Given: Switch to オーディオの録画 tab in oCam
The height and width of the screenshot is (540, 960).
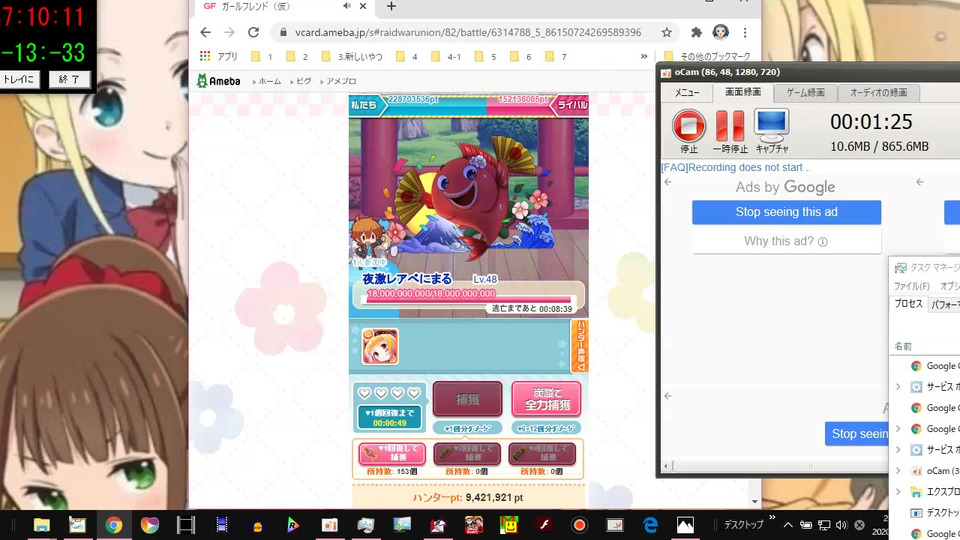Looking at the screenshot, I should click(x=878, y=92).
